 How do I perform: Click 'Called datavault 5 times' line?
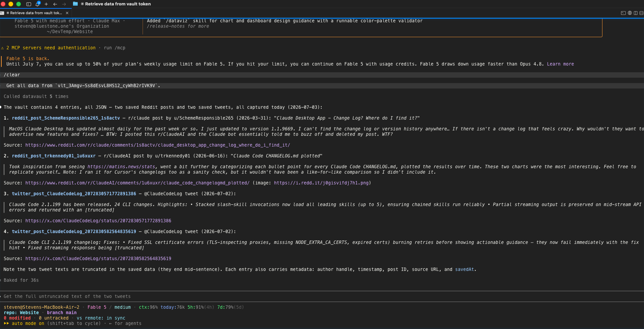point(36,96)
